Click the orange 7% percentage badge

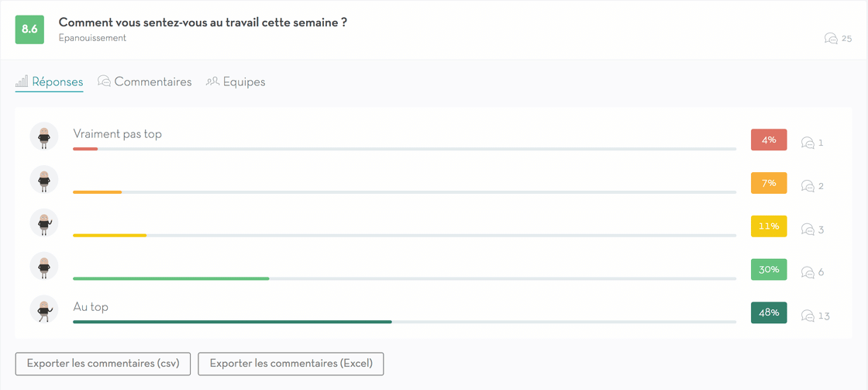click(769, 183)
